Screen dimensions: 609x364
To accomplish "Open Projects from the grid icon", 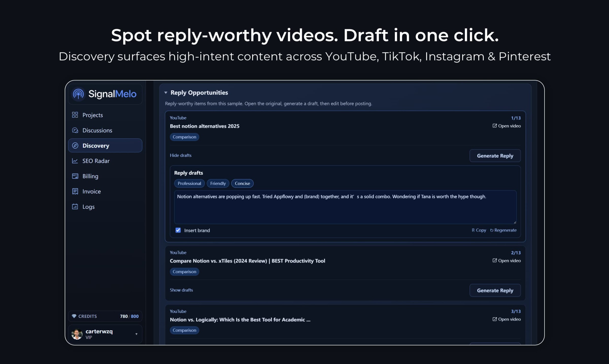I will point(75,115).
